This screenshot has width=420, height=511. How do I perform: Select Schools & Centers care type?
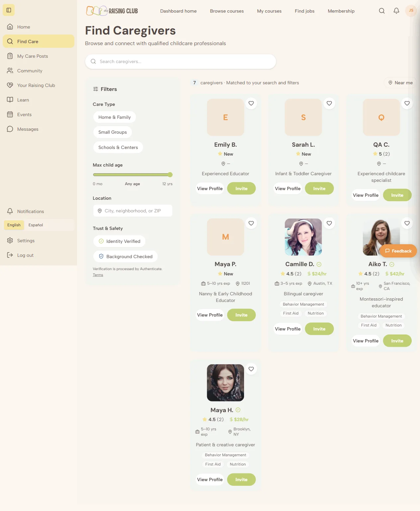click(x=118, y=147)
